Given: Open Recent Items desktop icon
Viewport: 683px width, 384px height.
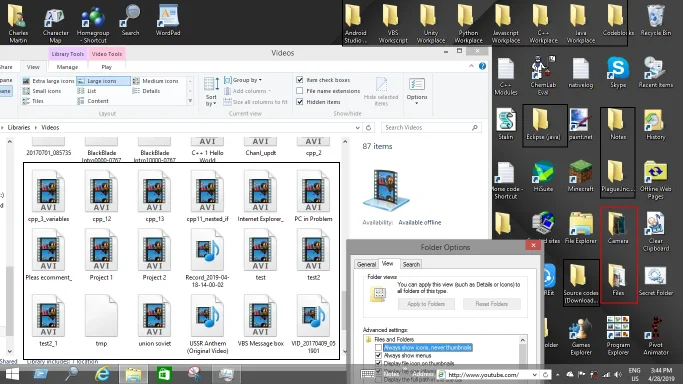Looking at the screenshot, I should [x=656, y=72].
